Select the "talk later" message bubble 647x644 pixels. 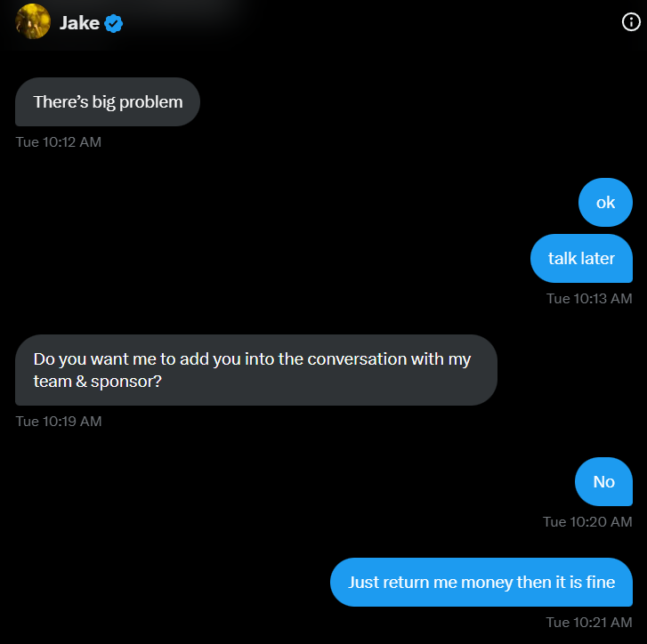[581, 259]
